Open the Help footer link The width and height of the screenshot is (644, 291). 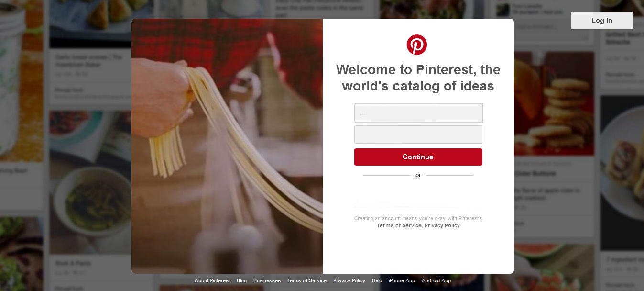377,280
